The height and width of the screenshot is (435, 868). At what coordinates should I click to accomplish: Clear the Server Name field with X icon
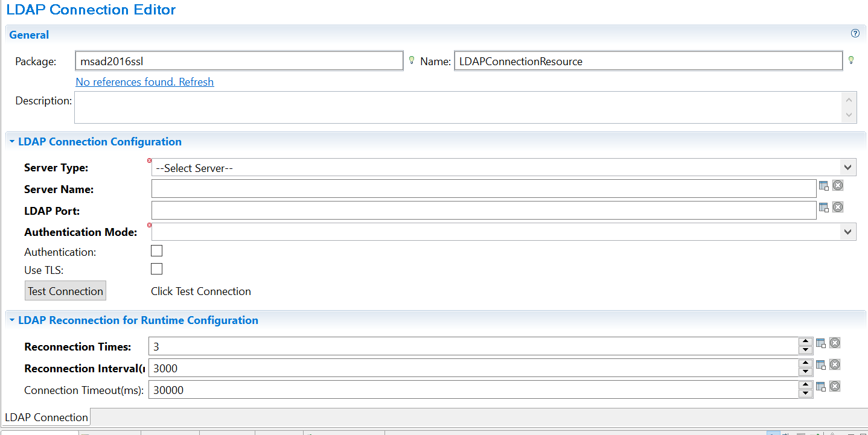click(838, 186)
